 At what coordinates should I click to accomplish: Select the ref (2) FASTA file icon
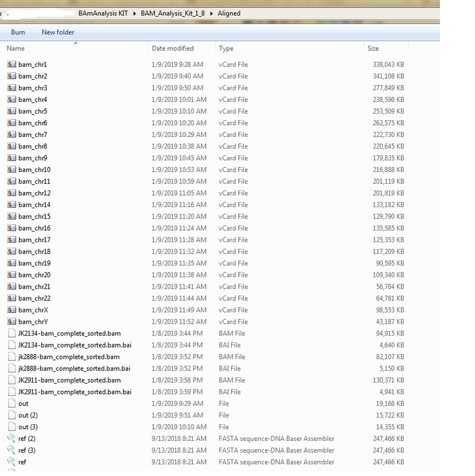point(11,439)
